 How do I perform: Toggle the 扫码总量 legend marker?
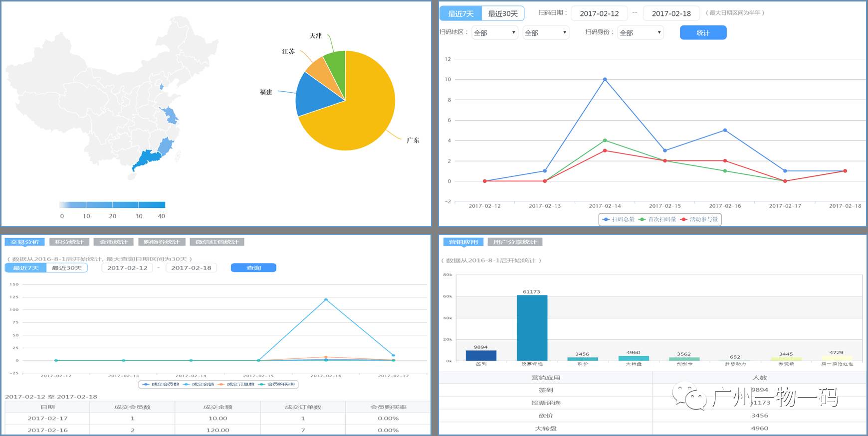click(606, 219)
